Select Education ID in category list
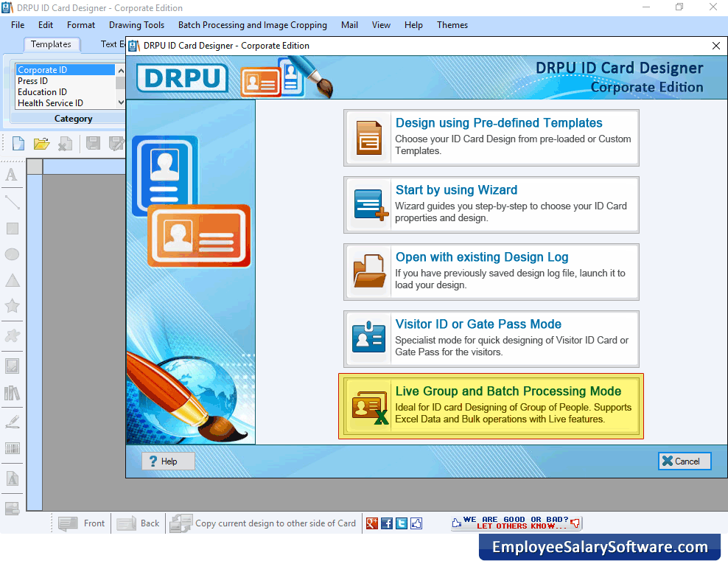Screen dimensions: 728x561 pos(65,92)
